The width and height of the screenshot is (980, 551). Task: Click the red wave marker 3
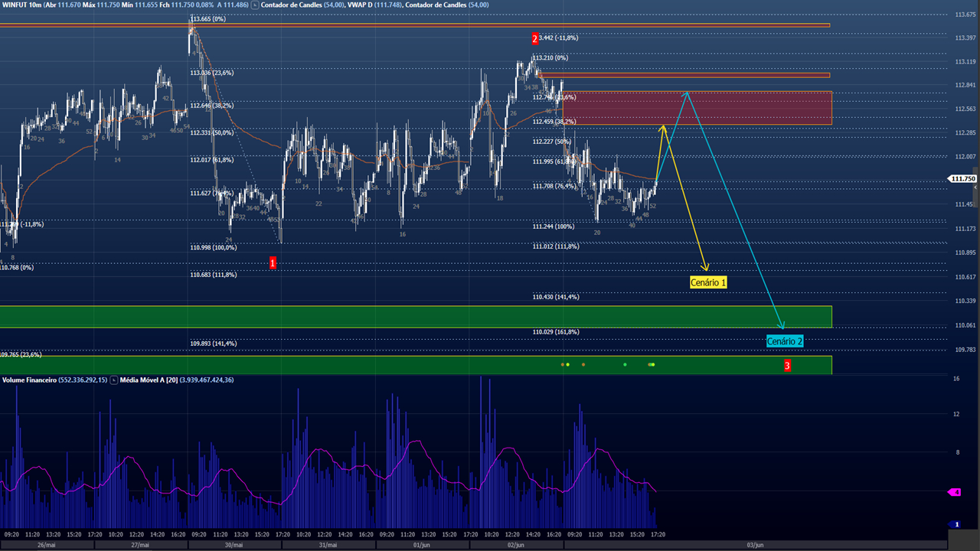pos(787,366)
